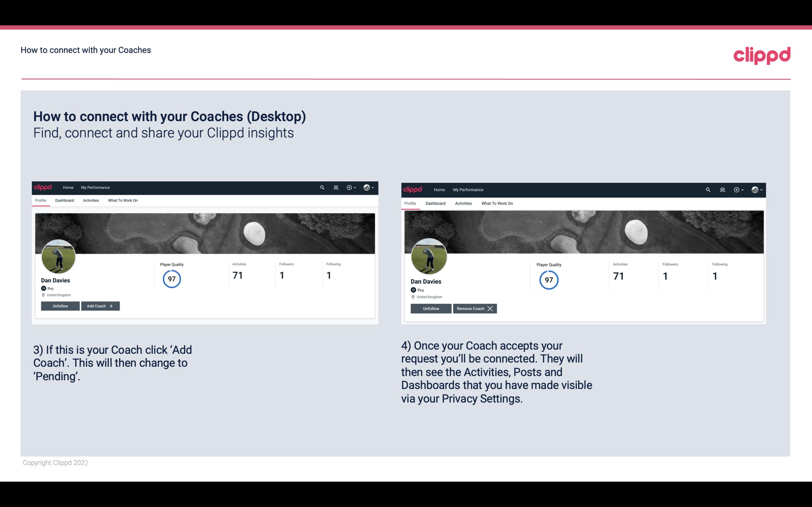The image size is (812, 507).
Task: Toggle the Pro verified badge on profile
Action: 44,288
